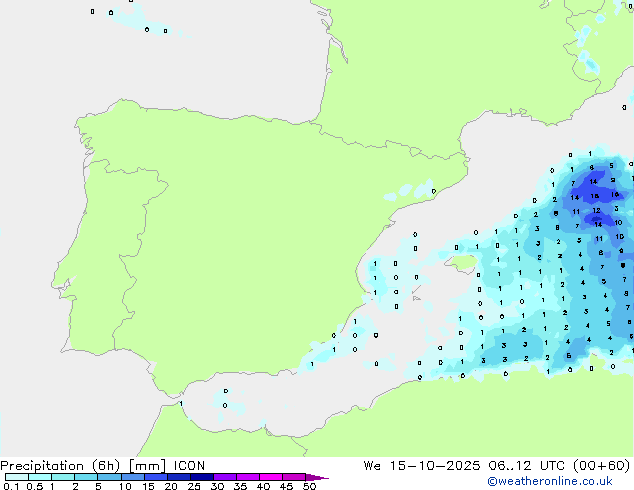Click the legend label '45'
Image resolution: width=634 pixels, height=490 pixels.
pos(286,486)
